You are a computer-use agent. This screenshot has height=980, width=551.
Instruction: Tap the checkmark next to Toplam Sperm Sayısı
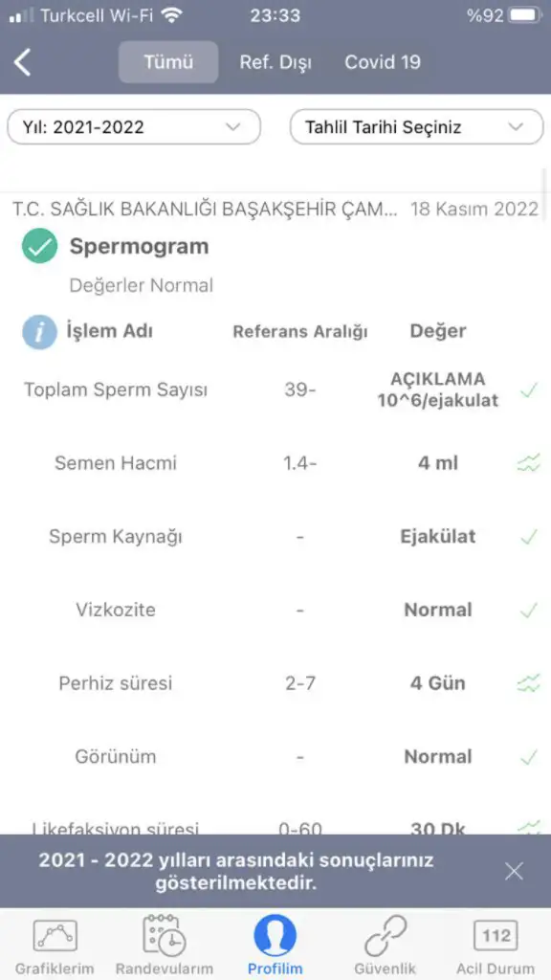tap(528, 390)
